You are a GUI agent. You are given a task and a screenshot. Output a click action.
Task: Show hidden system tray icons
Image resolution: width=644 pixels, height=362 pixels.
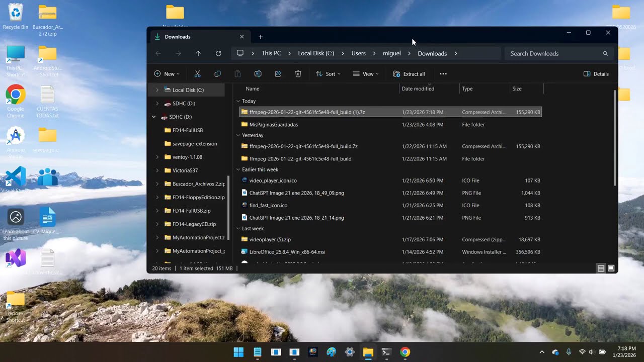[542, 352]
